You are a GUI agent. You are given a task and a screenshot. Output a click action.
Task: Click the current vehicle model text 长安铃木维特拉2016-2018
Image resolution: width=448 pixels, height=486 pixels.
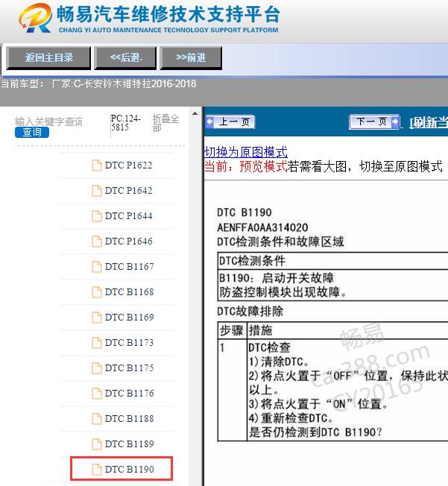click(x=140, y=84)
